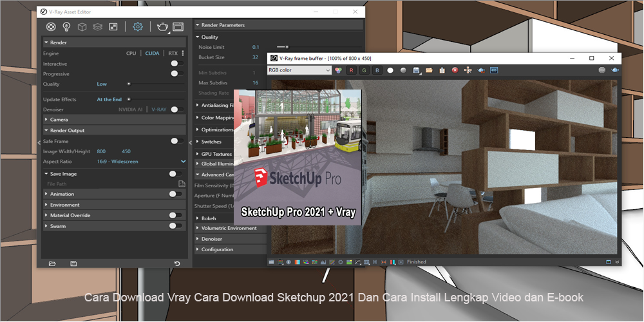Expand the Environment section

click(114, 205)
